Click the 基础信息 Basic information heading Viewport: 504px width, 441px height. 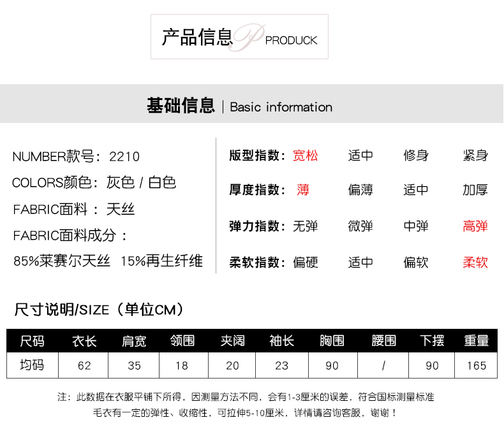point(239,106)
